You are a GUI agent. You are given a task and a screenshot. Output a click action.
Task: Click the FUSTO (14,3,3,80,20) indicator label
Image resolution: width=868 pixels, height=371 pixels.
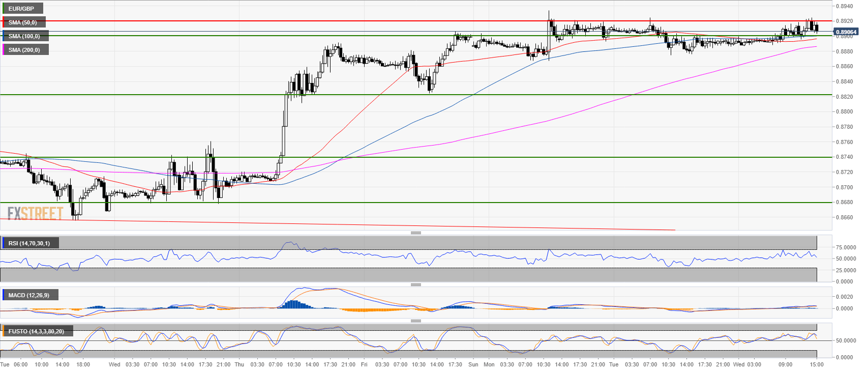36,331
